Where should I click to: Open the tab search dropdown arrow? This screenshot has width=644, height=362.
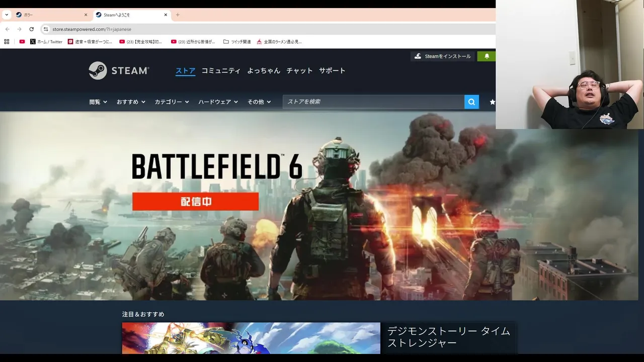pos(7,15)
